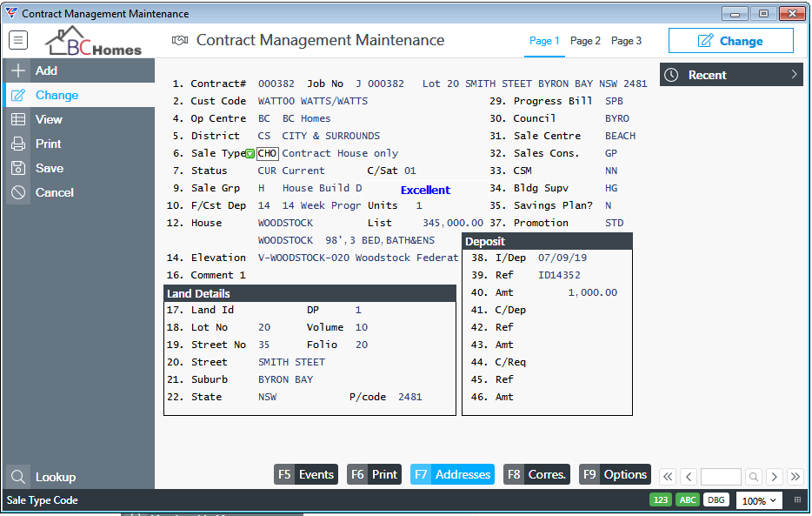
Task: Go to next record arrow
Action: tap(775, 476)
